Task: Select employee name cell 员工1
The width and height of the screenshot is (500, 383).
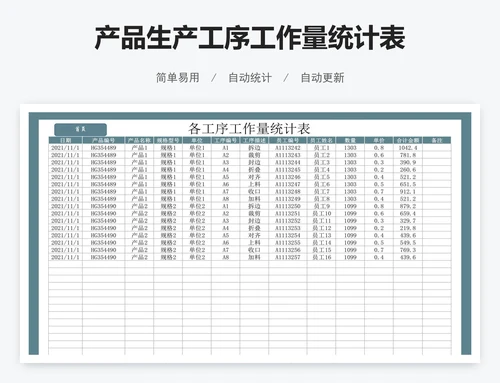Action: point(321,148)
